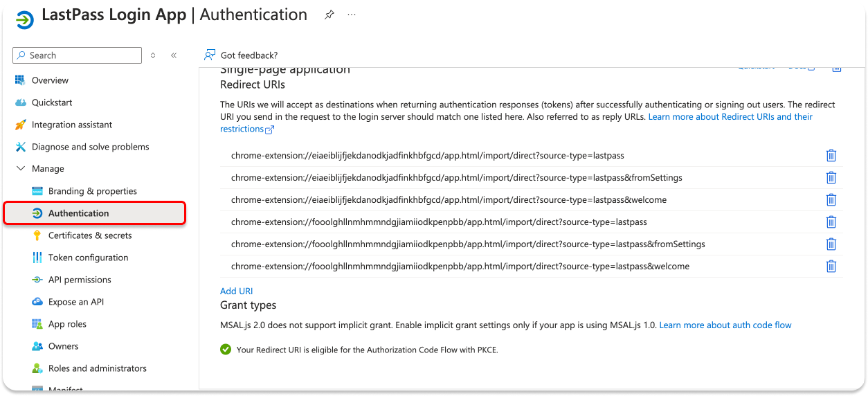Screen dimensions: 868x396
Task: Click the API permissions icon
Action: [37, 280]
